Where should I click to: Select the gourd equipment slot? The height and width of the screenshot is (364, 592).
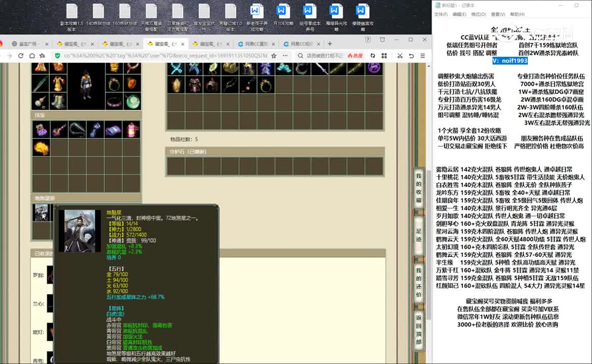40,101
